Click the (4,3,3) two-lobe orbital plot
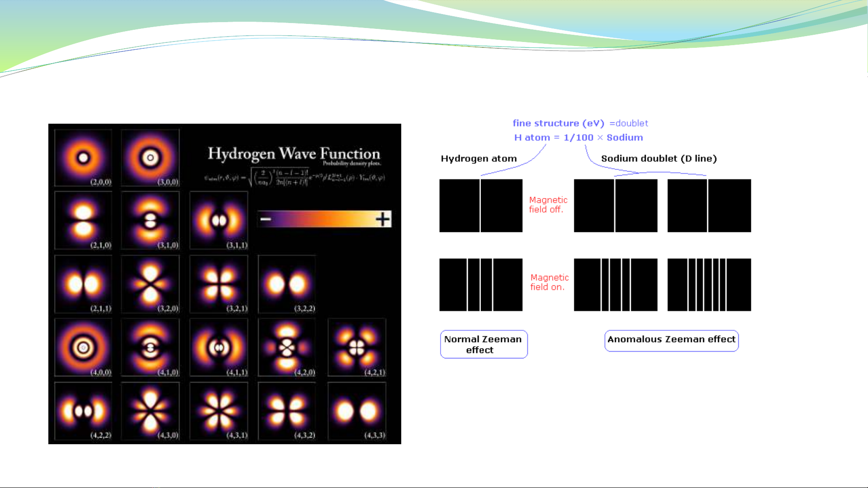This screenshot has height=488, width=868. pos(357,411)
